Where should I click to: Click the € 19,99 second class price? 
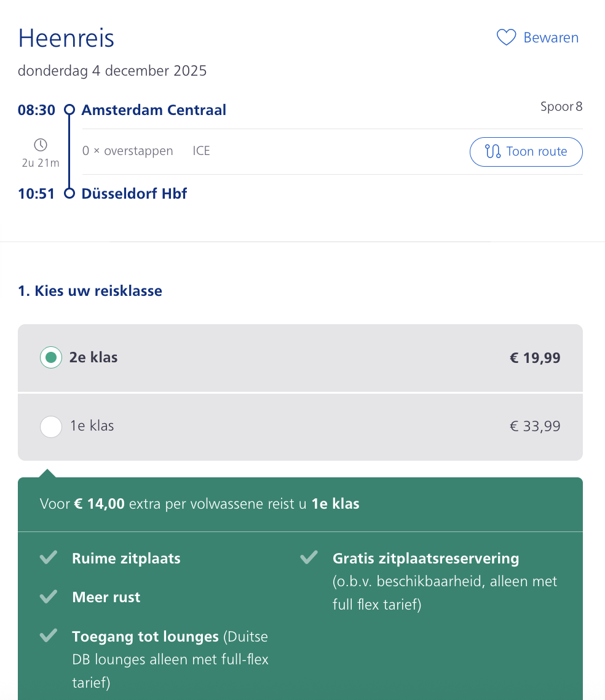click(x=535, y=357)
